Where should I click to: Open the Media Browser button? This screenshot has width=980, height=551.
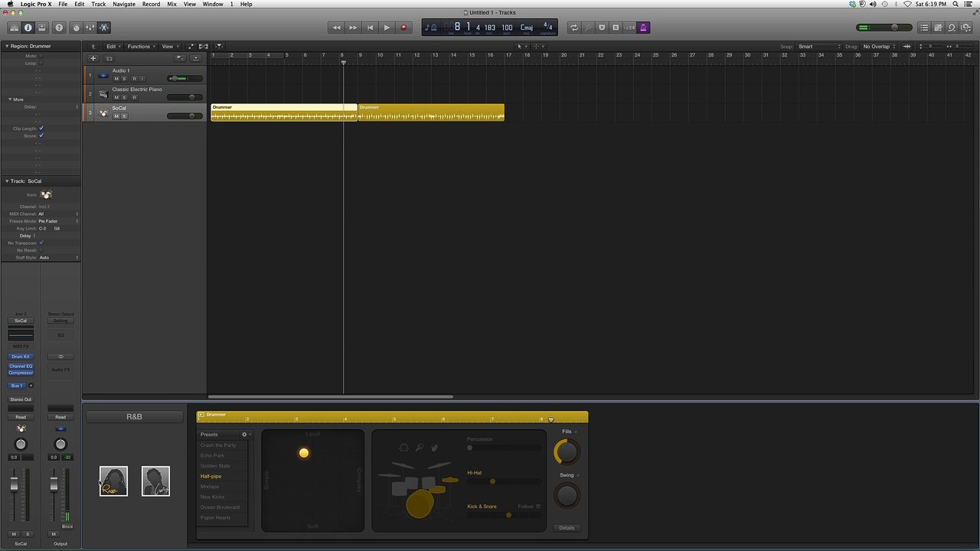[965, 28]
